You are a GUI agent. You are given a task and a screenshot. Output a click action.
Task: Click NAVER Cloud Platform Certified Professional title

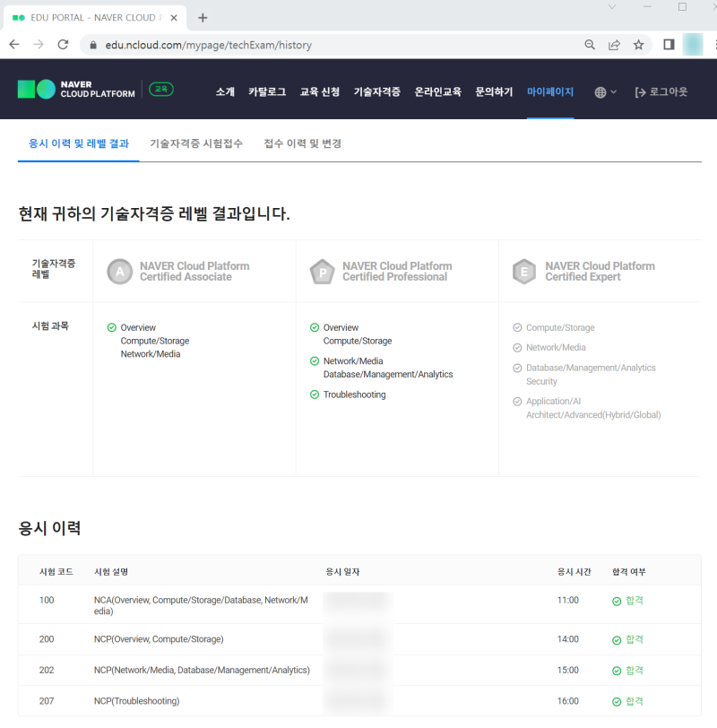pos(397,272)
